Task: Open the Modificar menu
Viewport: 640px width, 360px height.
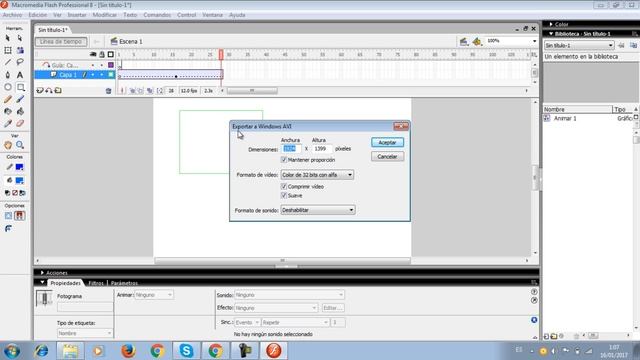Action: point(104,15)
